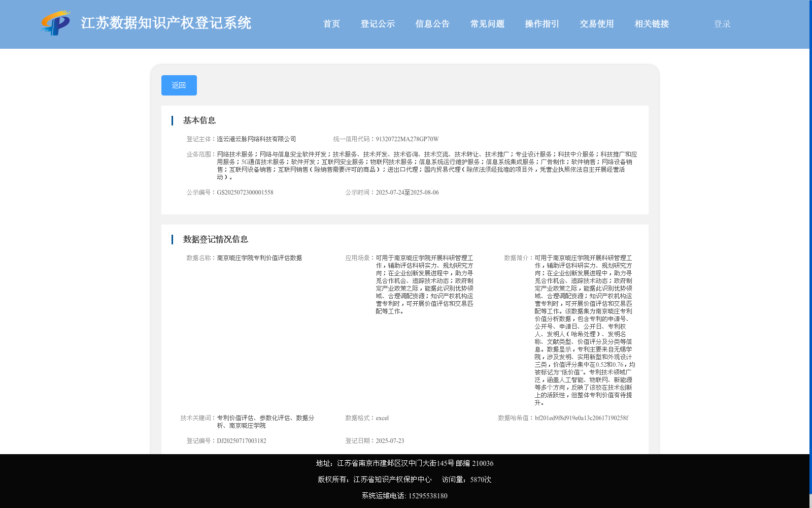Image resolution: width=812 pixels, height=508 pixels.
Task: Select the 数据登记情况信息 heading
Action: pyautogui.click(x=216, y=239)
